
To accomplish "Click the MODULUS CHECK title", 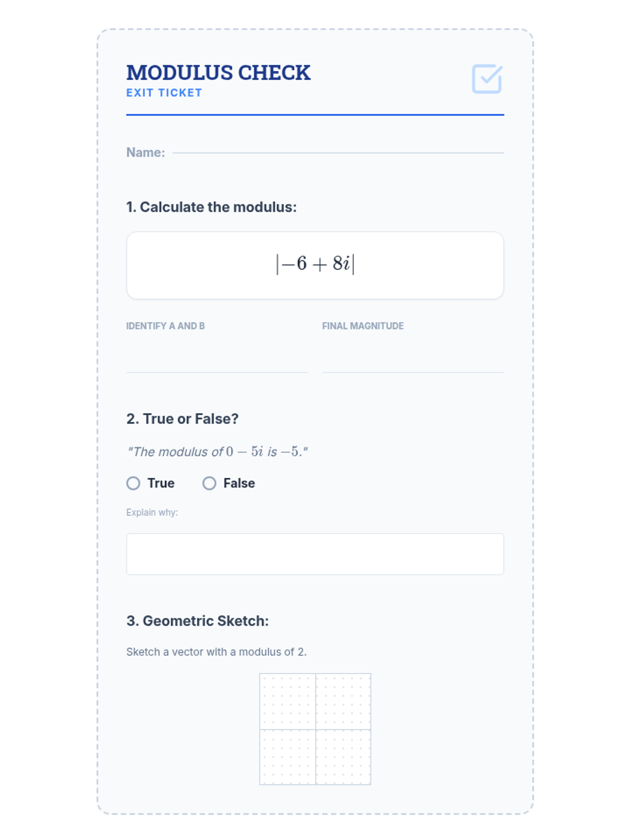I will [218, 73].
